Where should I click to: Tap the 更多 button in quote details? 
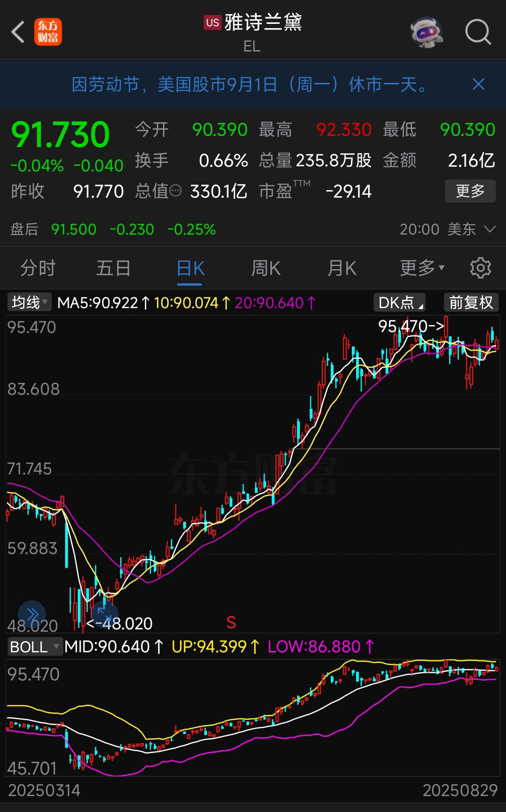pyautogui.click(x=470, y=191)
